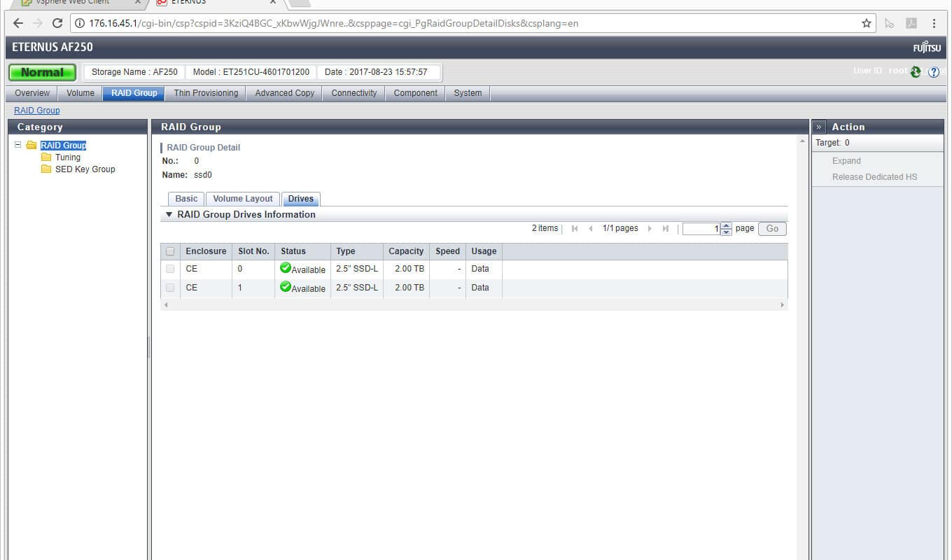This screenshot has width=952, height=560.
Task: Select the RAID Group tree item label
Action: click(63, 146)
